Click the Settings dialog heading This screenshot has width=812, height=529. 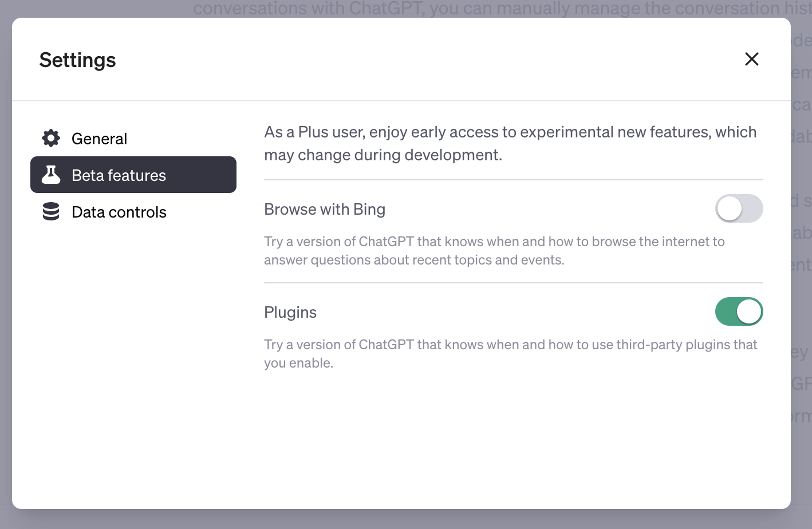click(77, 60)
